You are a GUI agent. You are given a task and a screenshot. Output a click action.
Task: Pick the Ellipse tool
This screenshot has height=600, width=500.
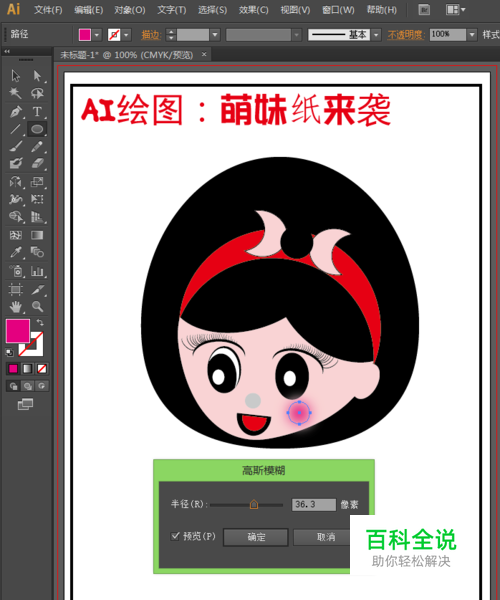[37, 129]
